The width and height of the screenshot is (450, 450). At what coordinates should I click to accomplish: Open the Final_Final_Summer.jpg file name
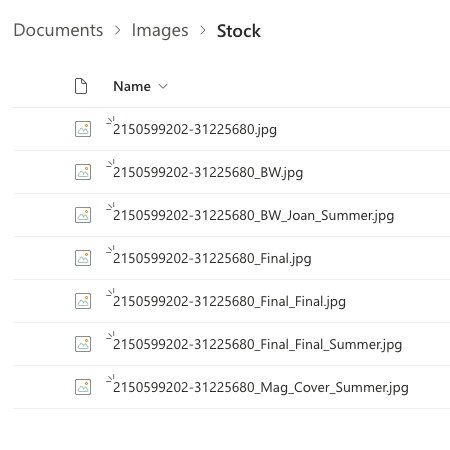[x=257, y=345]
